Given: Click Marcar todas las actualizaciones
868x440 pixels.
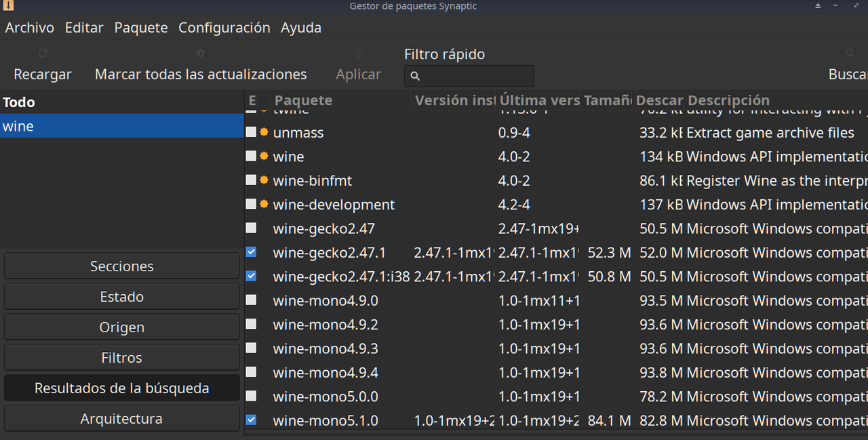Looking at the screenshot, I should click(x=201, y=66).
